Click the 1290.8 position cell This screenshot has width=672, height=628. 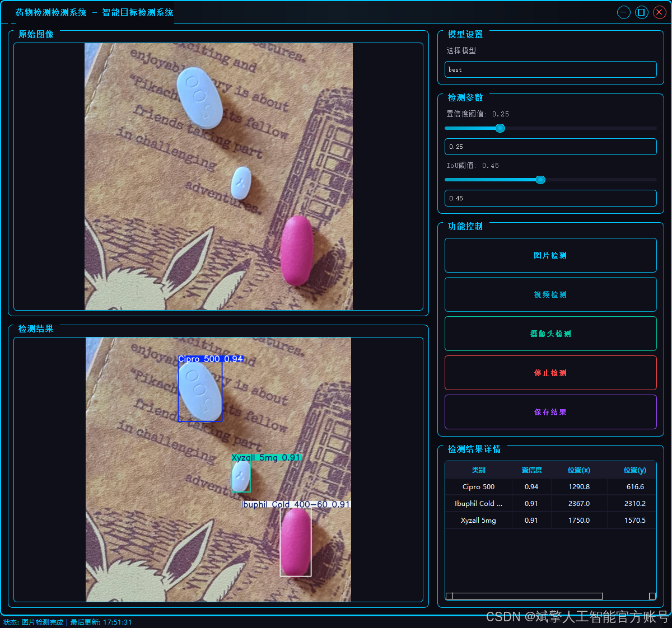(579, 487)
